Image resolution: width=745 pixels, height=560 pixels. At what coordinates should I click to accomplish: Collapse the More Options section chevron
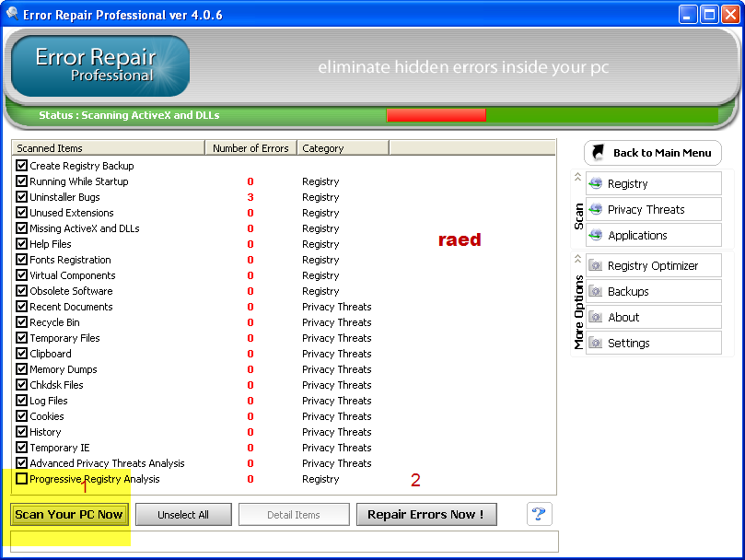pos(577,259)
